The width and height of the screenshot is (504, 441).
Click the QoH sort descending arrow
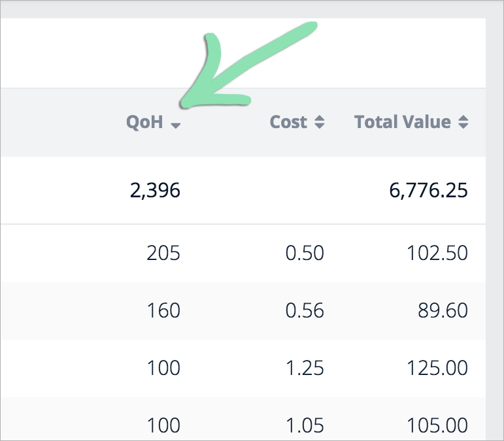175,125
